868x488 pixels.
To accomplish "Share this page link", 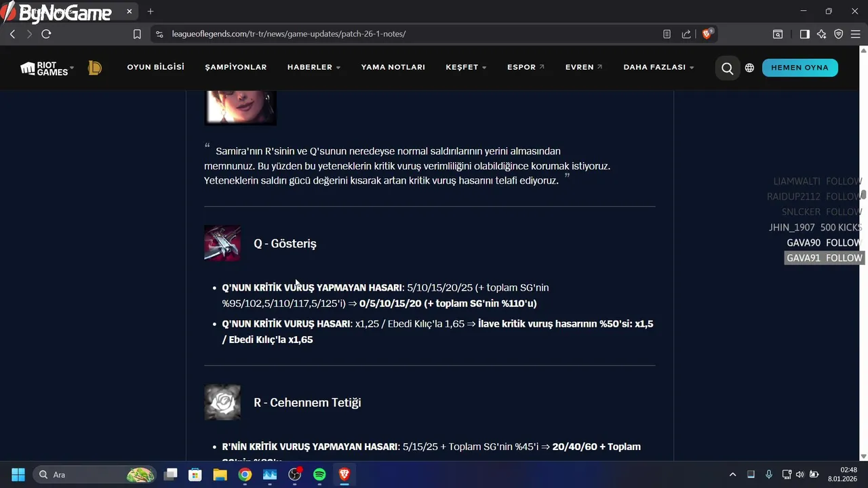I will [686, 34].
